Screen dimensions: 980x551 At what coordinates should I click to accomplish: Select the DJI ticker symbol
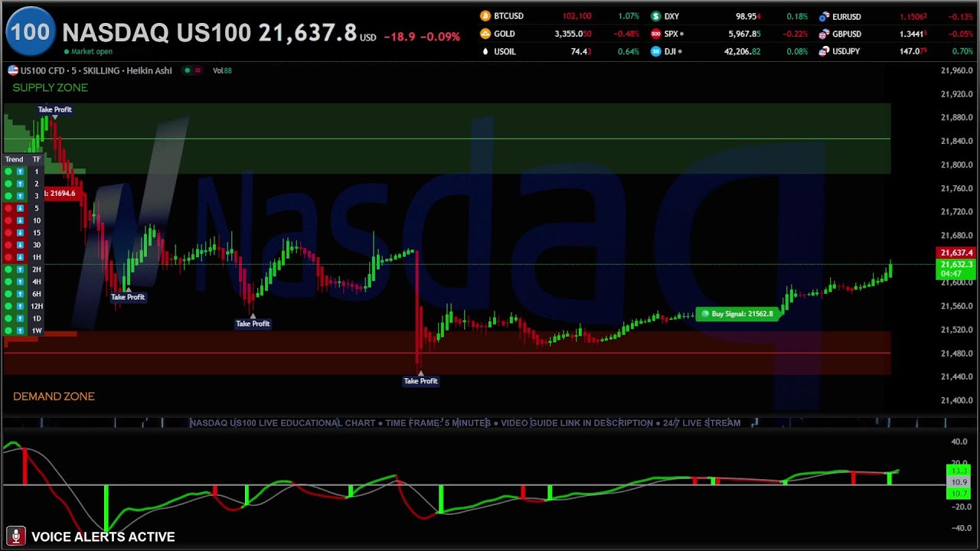[x=669, y=51]
